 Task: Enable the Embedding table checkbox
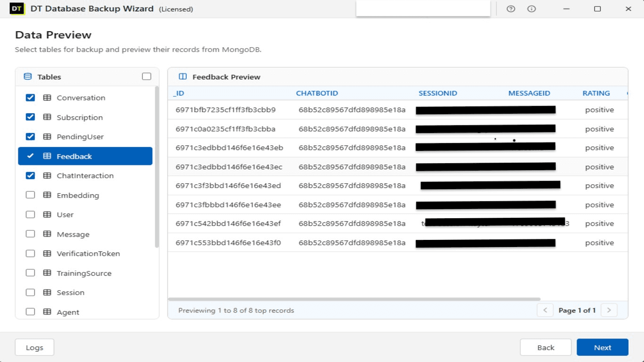30,195
